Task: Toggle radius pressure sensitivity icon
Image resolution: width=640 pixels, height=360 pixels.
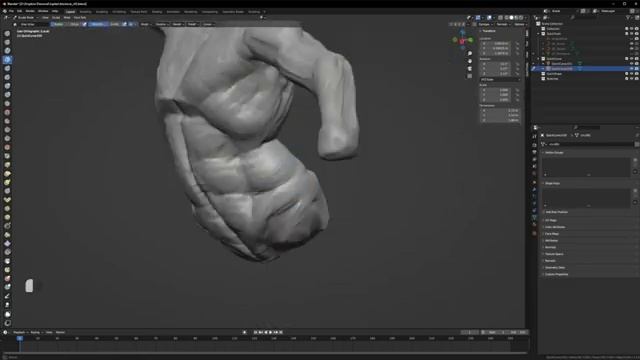Action: click(x=84, y=24)
